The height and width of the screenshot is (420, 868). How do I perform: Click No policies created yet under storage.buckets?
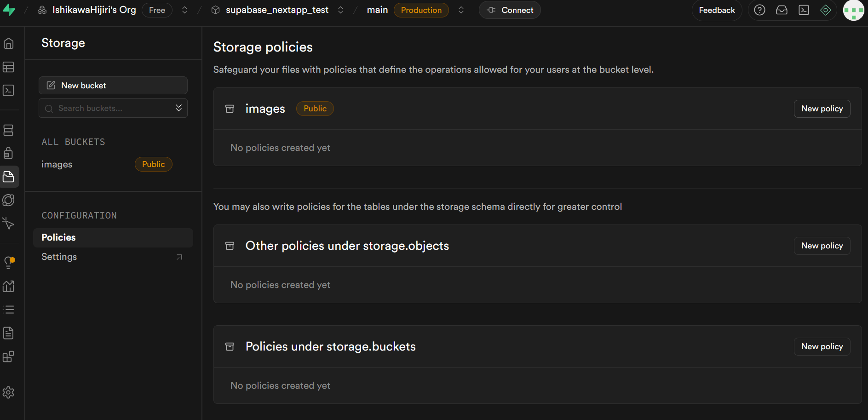pos(280,385)
